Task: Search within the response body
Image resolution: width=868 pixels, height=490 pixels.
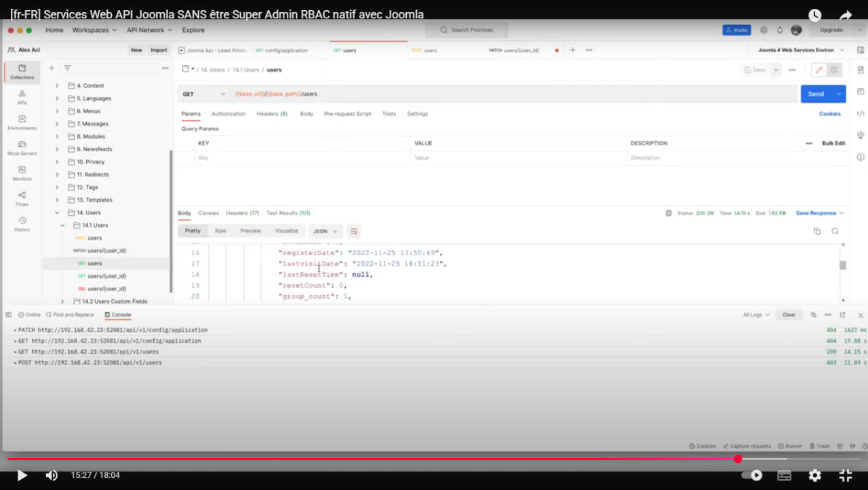Action: 835,231
